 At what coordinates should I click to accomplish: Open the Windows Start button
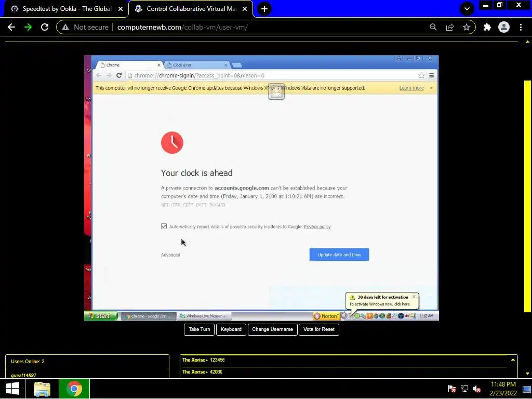[x=12, y=389]
